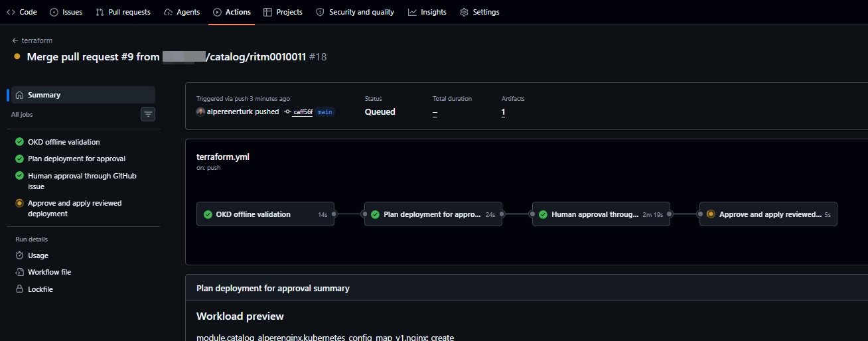Click the Queued status text
The width and height of the screenshot is (868, 341).
point(380,112)
